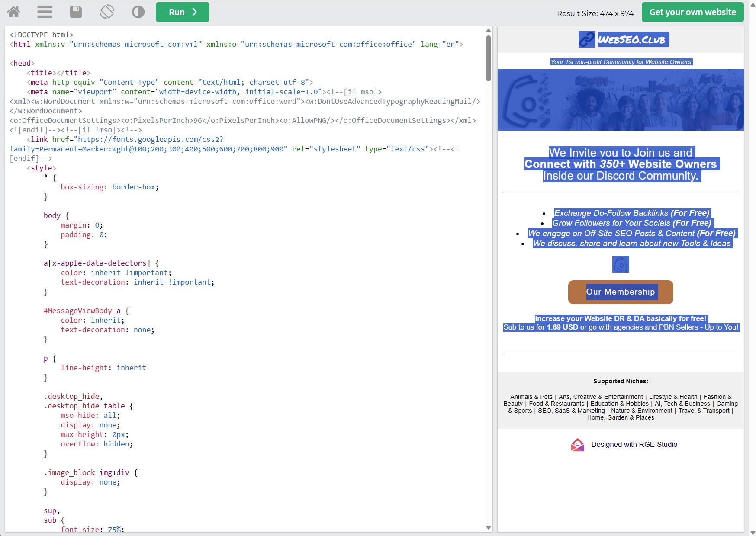
Task: Click 'Exchange Do-Follow Backlinks (For Free)' bullet
Action: pos(632,213)
